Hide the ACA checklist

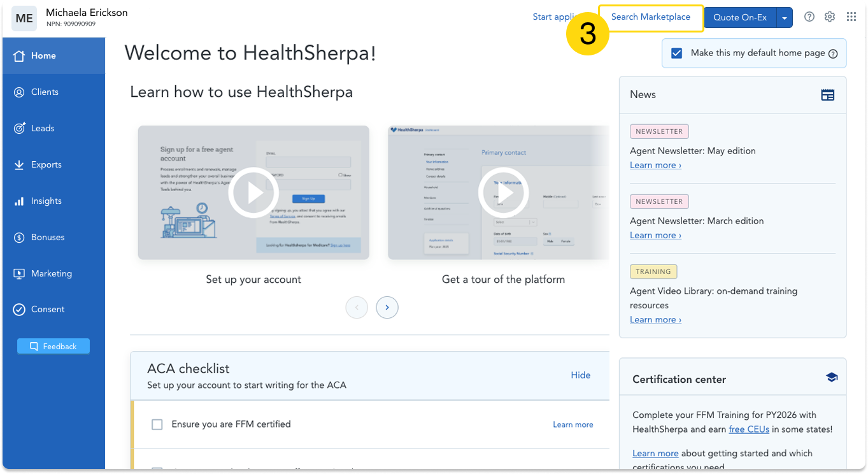(x=581, y=375)
